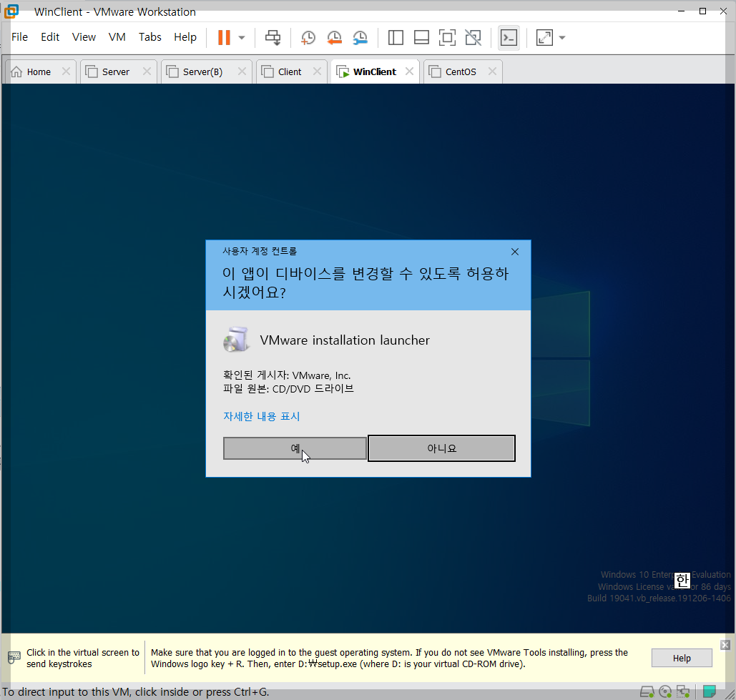
Task: Click the Help button in the info bar
Action: (x=682, y=659)
